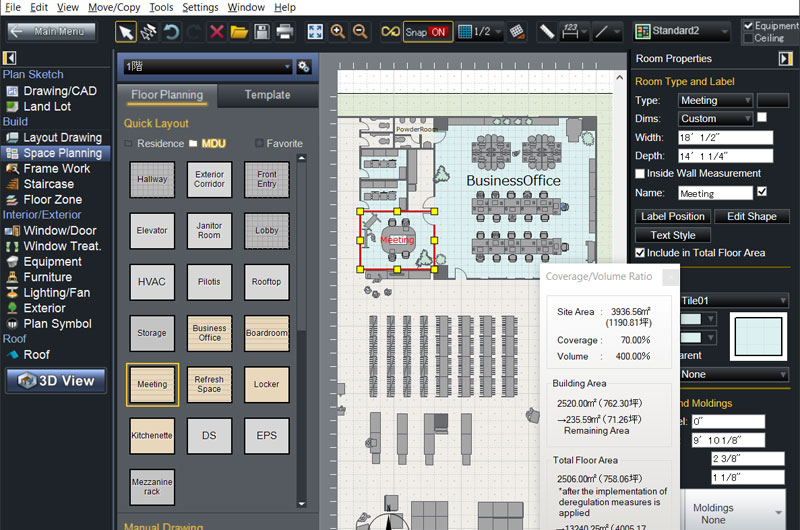Print the plan using printer icon
The image size is (800, 530).
(285, 32)
